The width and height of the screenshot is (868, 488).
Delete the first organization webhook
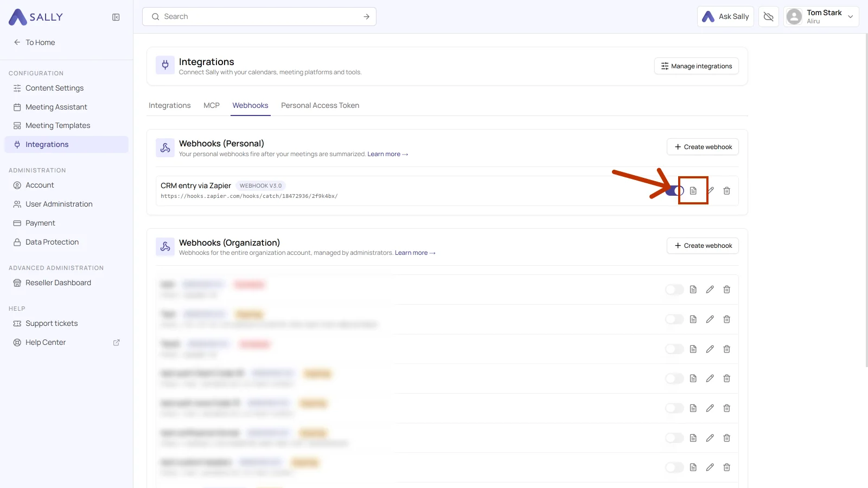coord(727,290)
